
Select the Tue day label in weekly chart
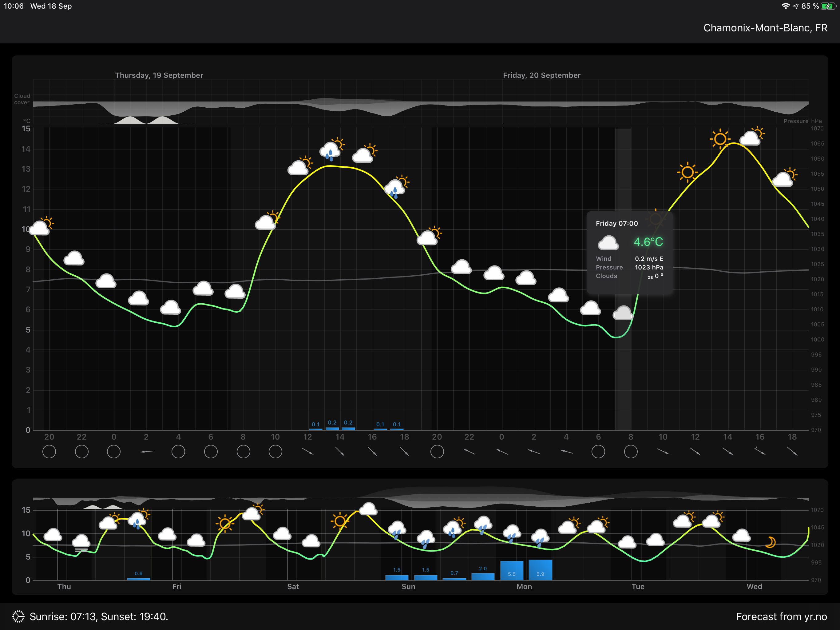click(x=638, y=586)
